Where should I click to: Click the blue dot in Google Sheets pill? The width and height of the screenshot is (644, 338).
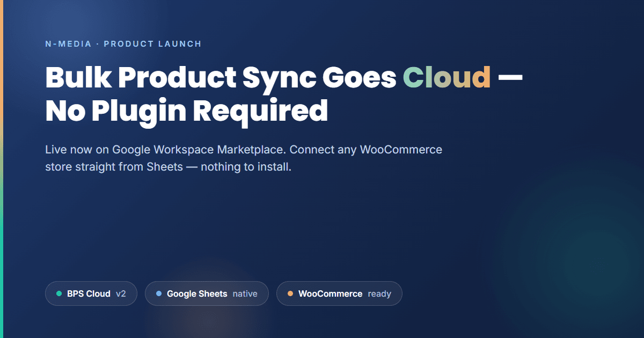click(159, 293)
